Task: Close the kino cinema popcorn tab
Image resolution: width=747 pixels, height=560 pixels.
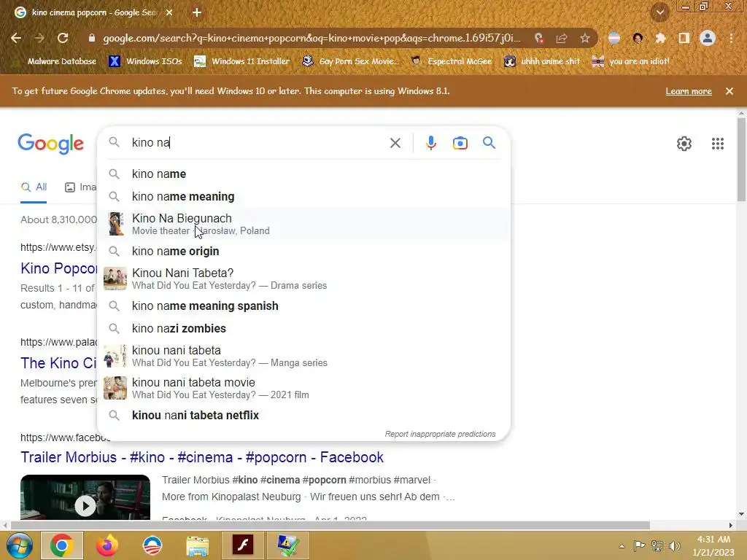Action: pyautogui.click(x=169, y=12)
